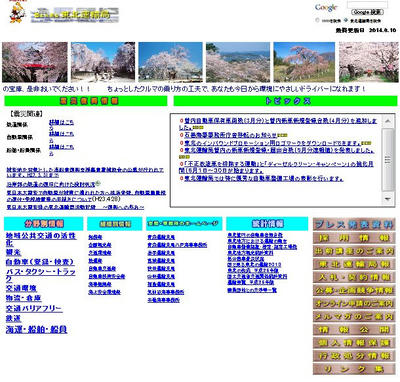The width and height of the screenshot is (400, 382).
Task: Click the Google検索 button
Action: [367, 12]
